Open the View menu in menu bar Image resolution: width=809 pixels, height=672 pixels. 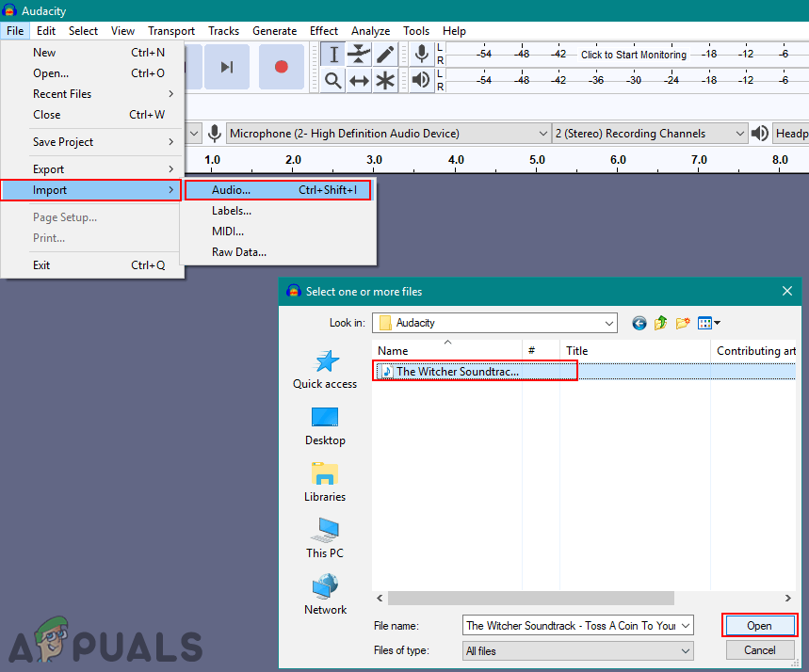click(x=122, y=31)
